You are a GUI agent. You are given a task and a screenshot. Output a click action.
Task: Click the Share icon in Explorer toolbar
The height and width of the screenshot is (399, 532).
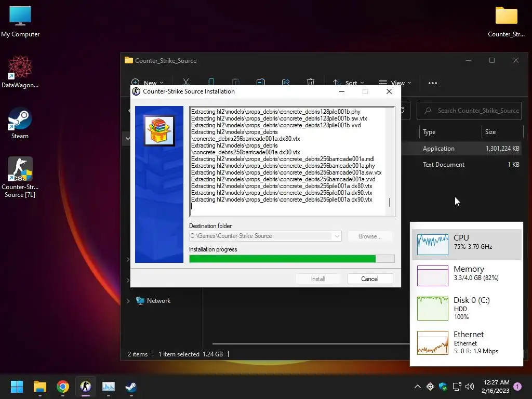coord(286,82)
